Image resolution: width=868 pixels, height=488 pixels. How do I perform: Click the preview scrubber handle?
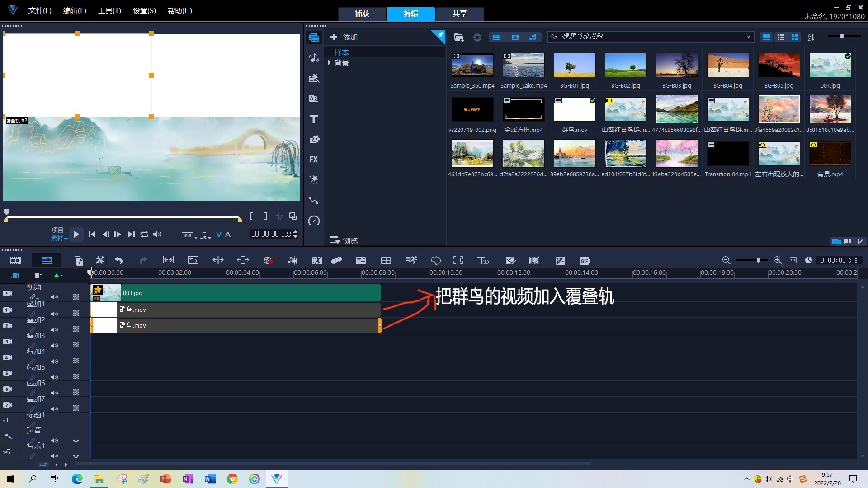[x=6, y=212]
